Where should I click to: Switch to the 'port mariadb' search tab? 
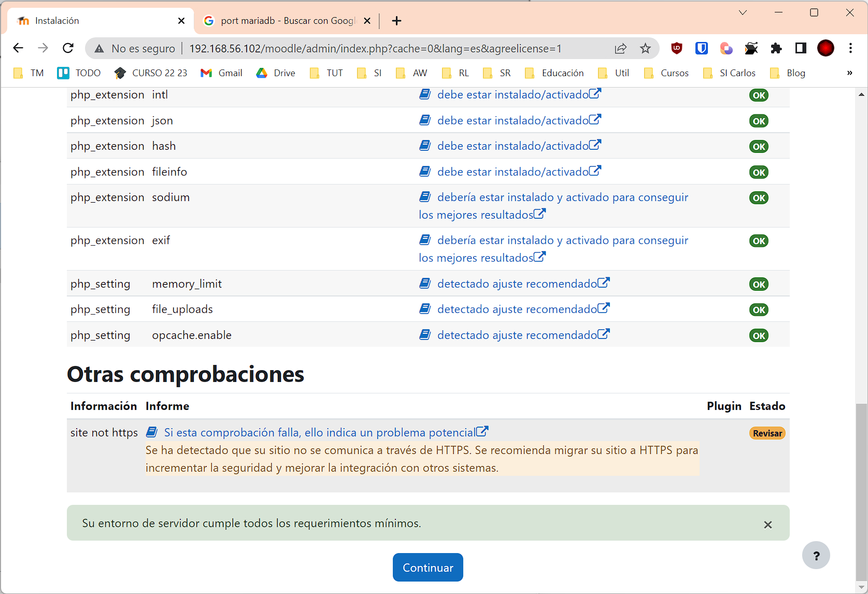tap(288, 21)
